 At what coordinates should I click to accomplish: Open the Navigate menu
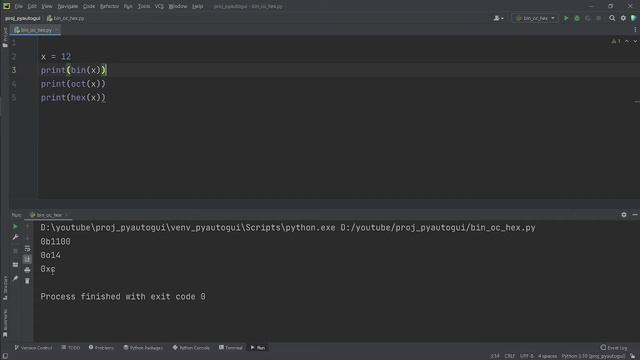click(68, 6)
